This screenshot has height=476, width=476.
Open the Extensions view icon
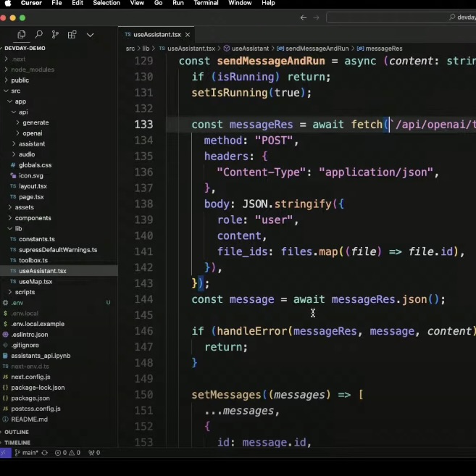tap(72, 34)
